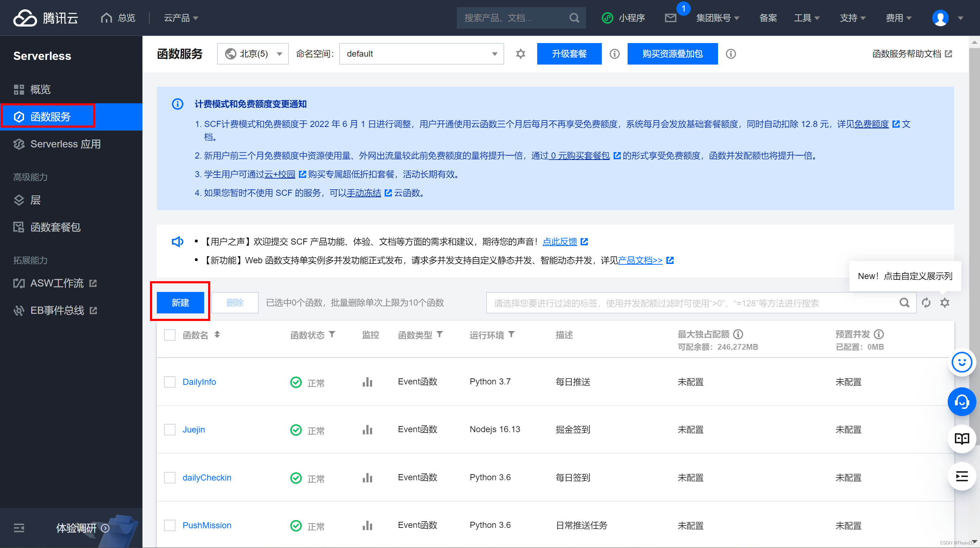Open custom column display gear
The image size is (980, 548).
pos(944,303)
